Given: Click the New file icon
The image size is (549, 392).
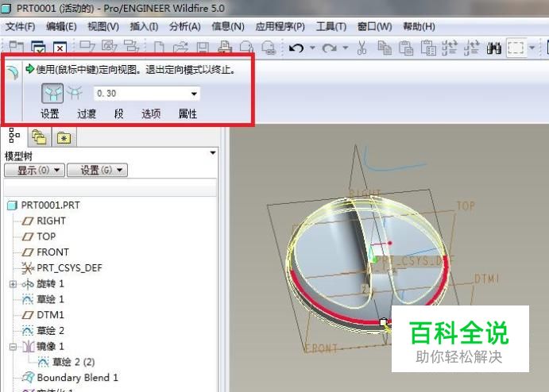Looking at the screenshot, I should tap(159, 48).
